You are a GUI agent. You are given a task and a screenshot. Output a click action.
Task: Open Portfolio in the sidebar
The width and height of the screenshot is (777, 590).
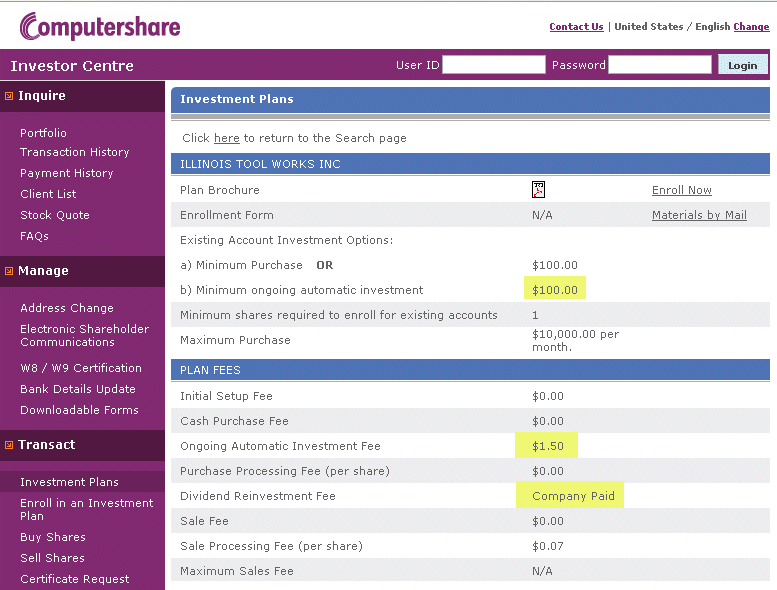(x=43, y=133)
